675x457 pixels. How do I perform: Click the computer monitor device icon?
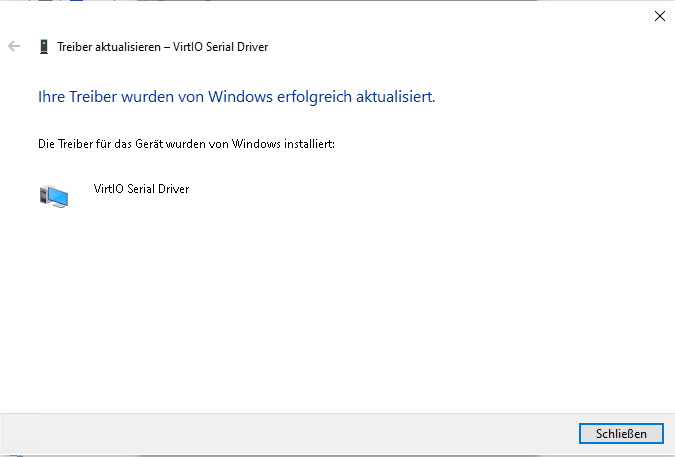point(54,197)
